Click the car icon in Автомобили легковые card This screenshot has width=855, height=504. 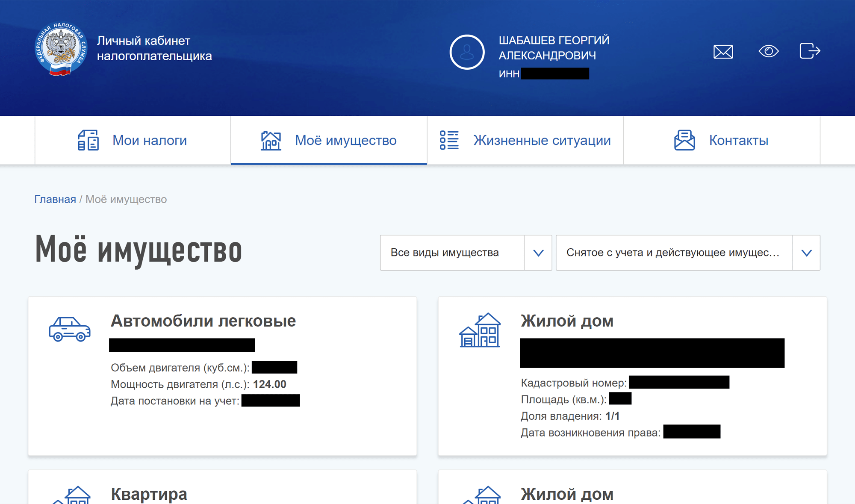(70, 329)
